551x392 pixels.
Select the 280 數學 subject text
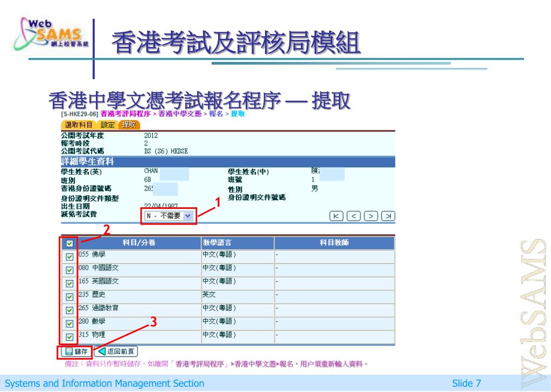pos(92,321)
